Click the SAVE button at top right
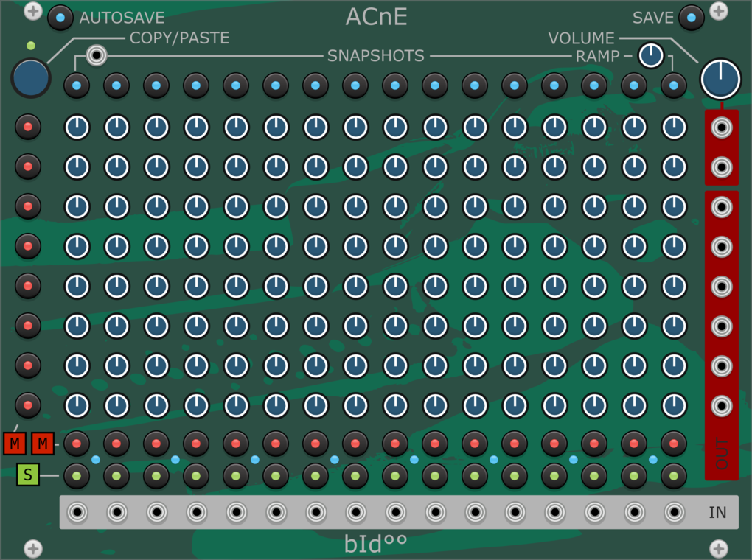 click(691, 18)
